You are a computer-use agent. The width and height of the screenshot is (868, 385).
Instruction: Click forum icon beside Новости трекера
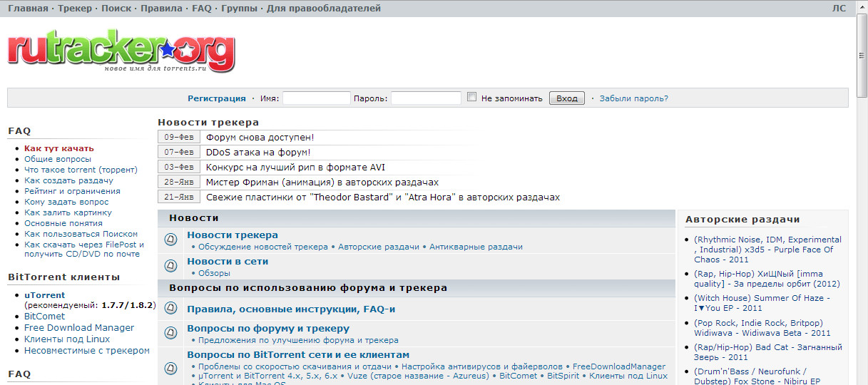pos(171,240)
